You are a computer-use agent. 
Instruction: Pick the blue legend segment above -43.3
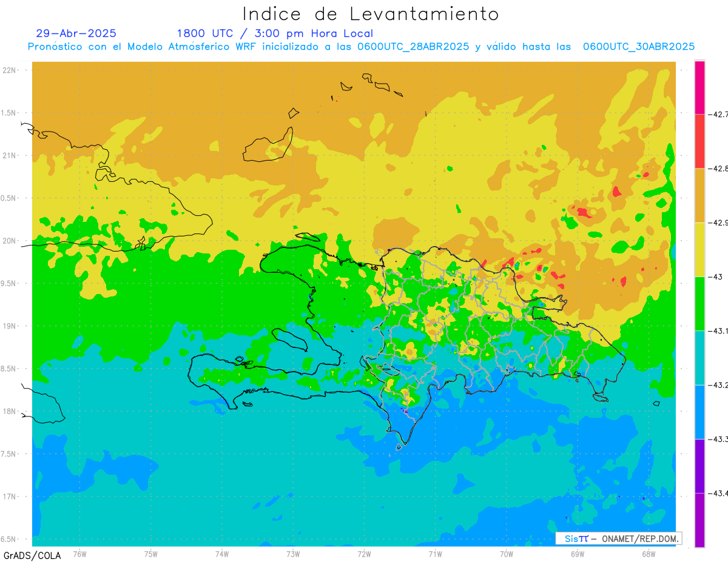[x=699, y=412]
